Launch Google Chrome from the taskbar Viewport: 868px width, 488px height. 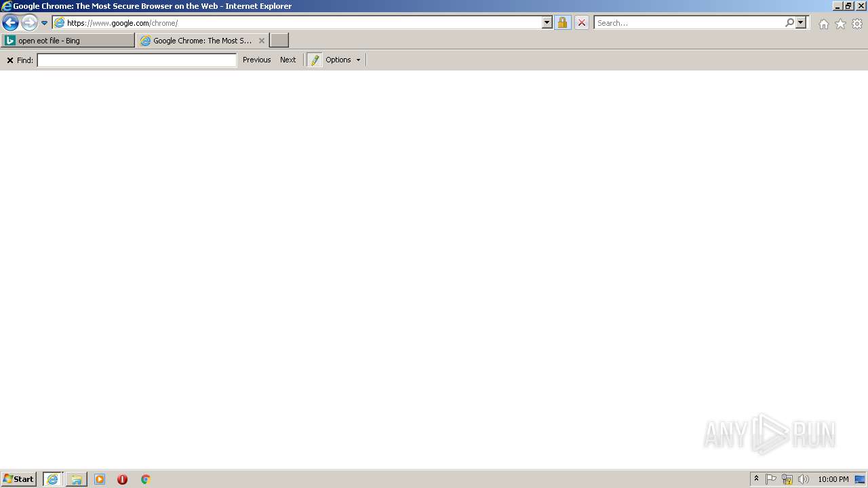145,479
